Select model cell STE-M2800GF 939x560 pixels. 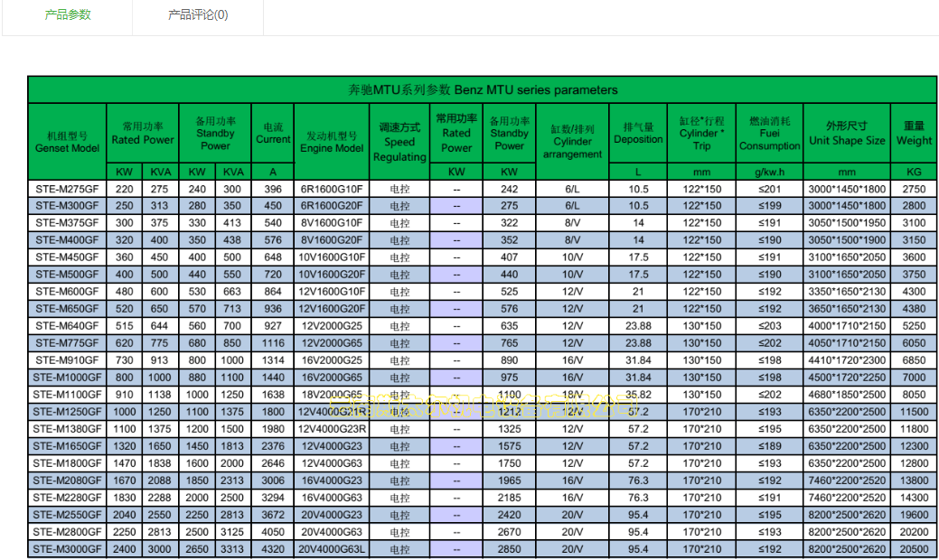coord(67,532)
